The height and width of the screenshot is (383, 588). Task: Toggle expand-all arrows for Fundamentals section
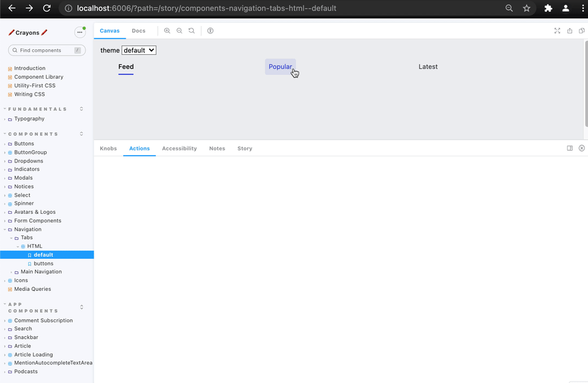(82, 109)
